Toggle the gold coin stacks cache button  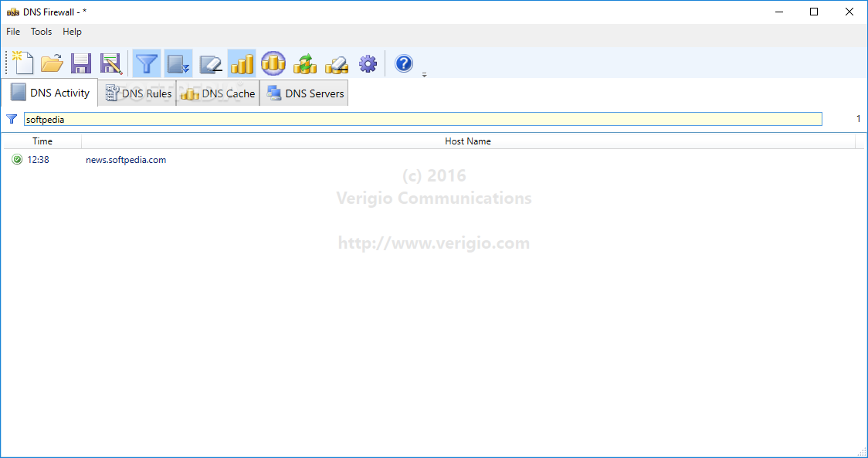tap(242, 63)
